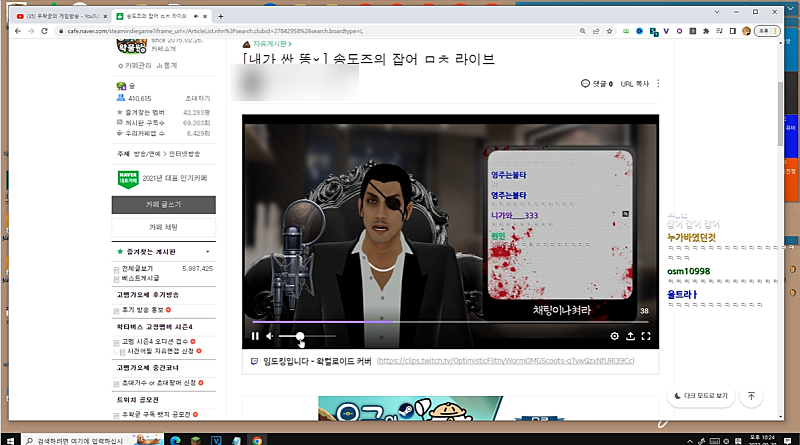Open the 전체글보기 board in sidebar

[x=137, y=268]
